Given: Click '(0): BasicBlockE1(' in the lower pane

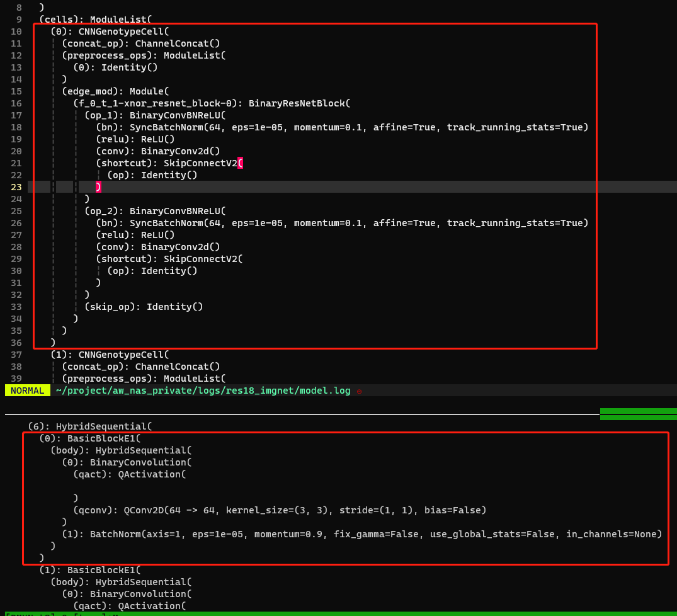Looking at the screenshot, I should pyautogui.click(x=90, y=438).
